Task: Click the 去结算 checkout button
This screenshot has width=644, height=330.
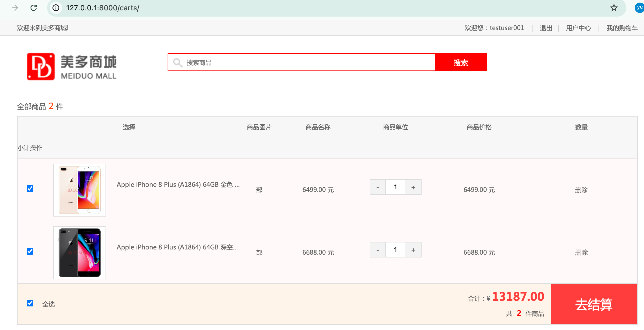Action: point(594,304)
